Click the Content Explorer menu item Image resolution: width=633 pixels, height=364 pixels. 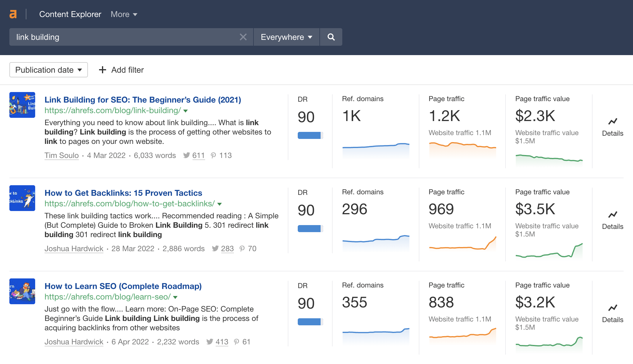(x=70, y=14)
